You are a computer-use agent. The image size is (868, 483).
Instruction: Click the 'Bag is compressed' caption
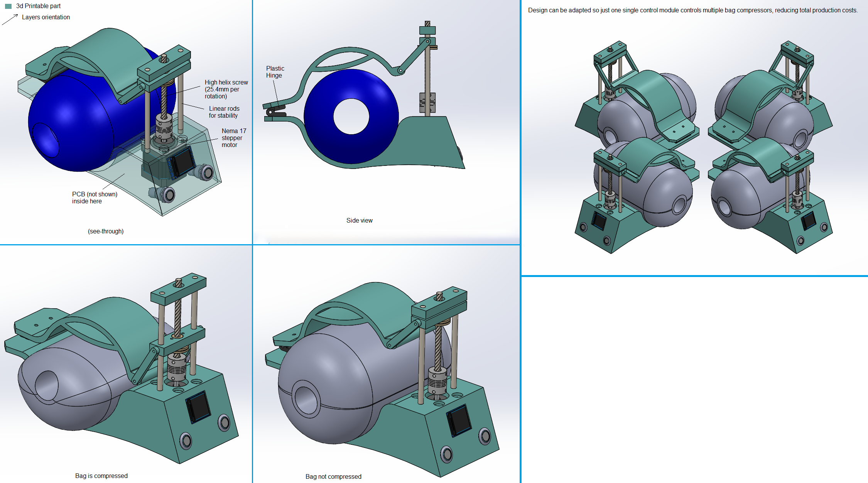pyautogui.click(x=101, y=476)
